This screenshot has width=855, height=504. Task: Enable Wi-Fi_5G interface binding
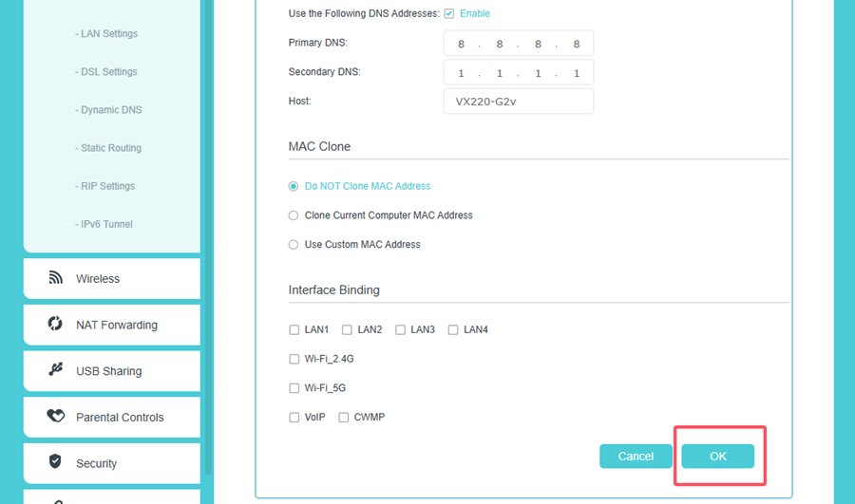[294, 388]
